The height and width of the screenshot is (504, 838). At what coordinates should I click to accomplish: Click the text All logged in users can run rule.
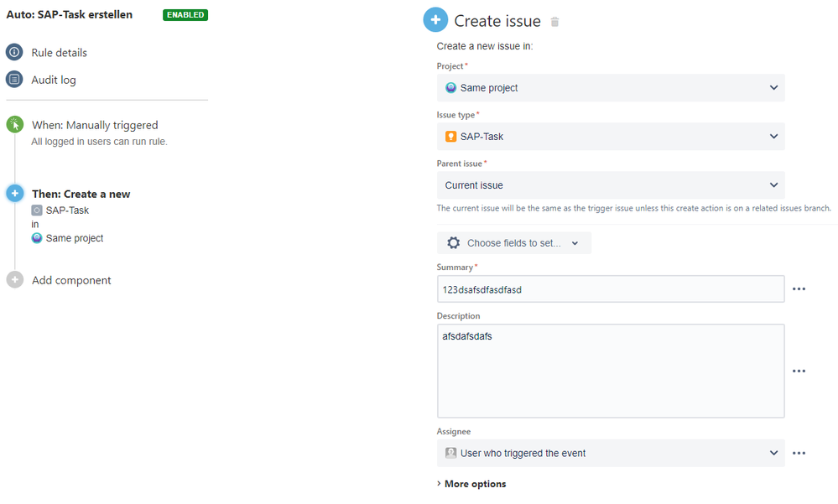click(100, 142)
